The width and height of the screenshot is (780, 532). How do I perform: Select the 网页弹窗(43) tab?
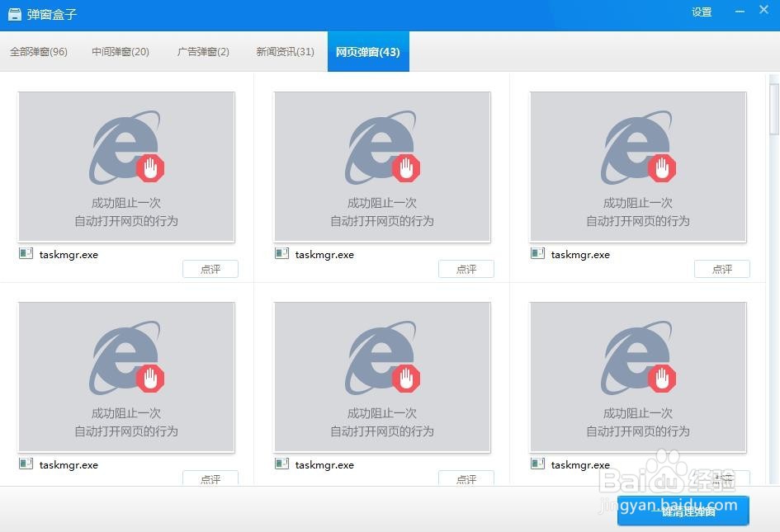click(368, 52)
